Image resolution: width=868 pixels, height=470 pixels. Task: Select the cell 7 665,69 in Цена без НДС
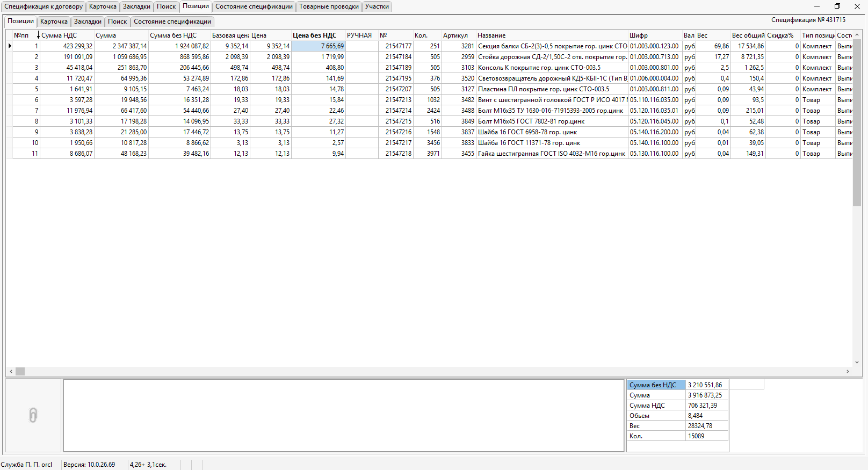click(319, 46)
